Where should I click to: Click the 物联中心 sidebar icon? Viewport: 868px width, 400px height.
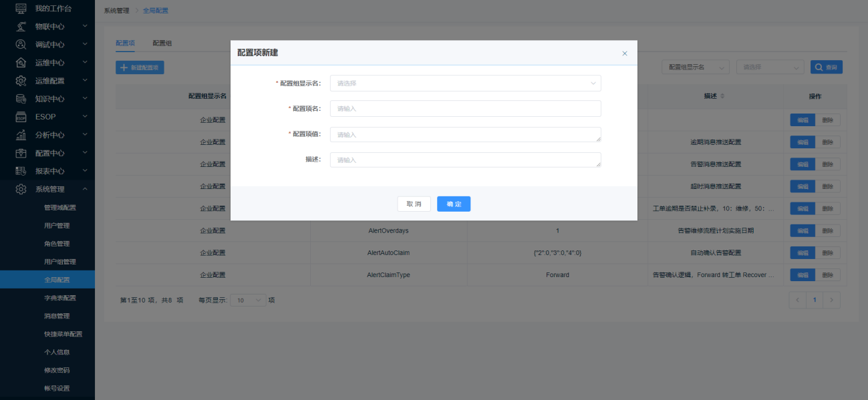(21, 27)
